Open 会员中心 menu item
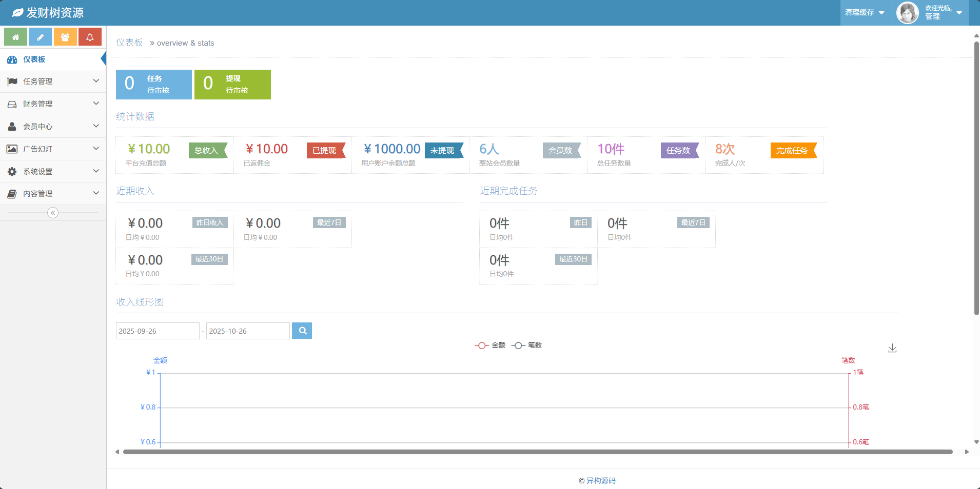The width and height of the screenshot is (980, 489). point(53,127)
